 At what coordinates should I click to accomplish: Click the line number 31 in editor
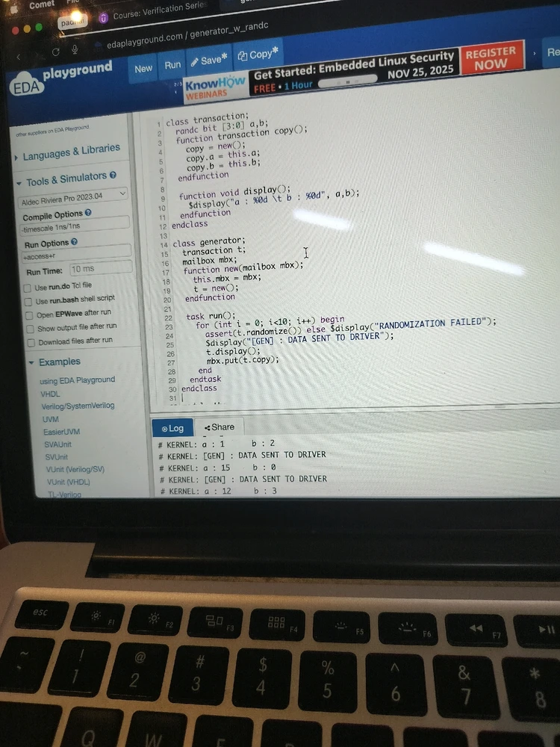pos(172,398)
